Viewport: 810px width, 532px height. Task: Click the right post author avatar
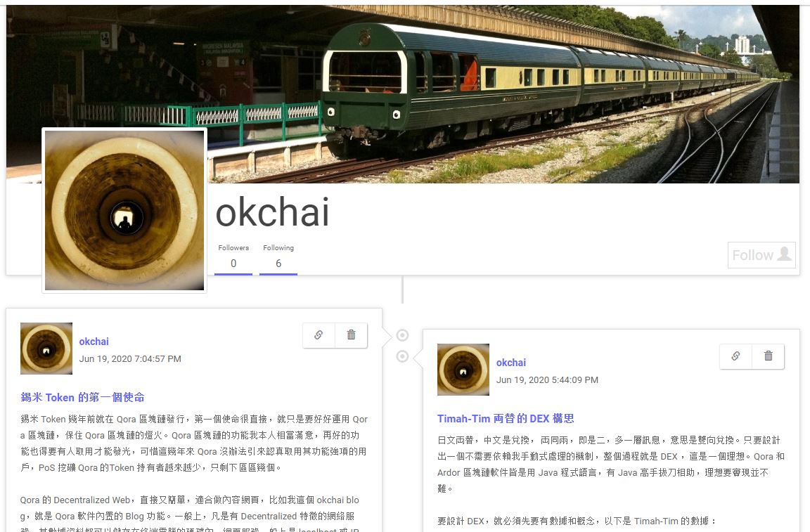[x=463, y=370]
